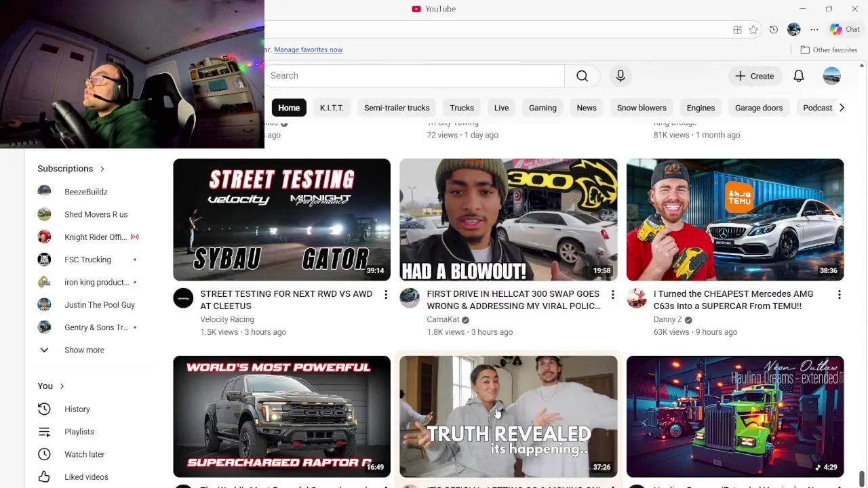This screenshot has height=488, width=868.
Task: Open Other favorites folder
Action: tap(829, 49)
